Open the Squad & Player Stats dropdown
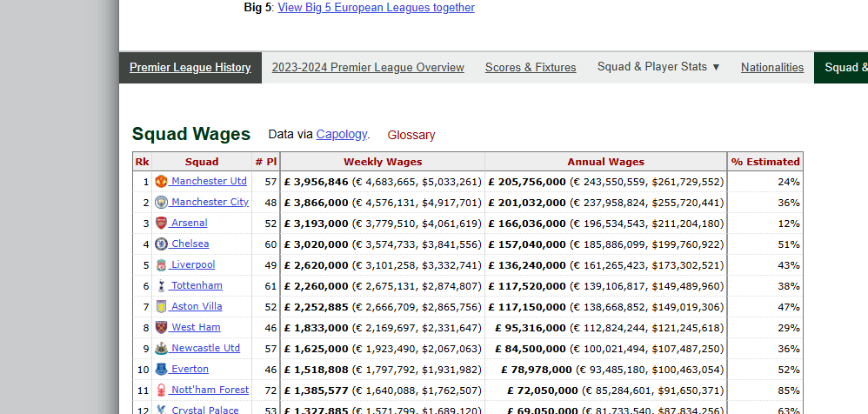The height and width of the screenshot is (414, 868). 658,67
